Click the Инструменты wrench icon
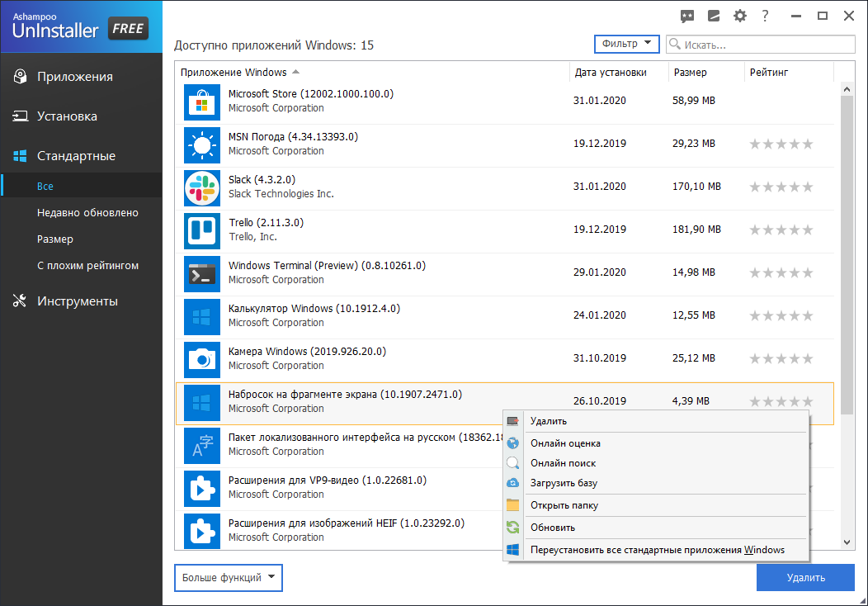Viewport: 868px width, 606px height. tap(20, 301)
